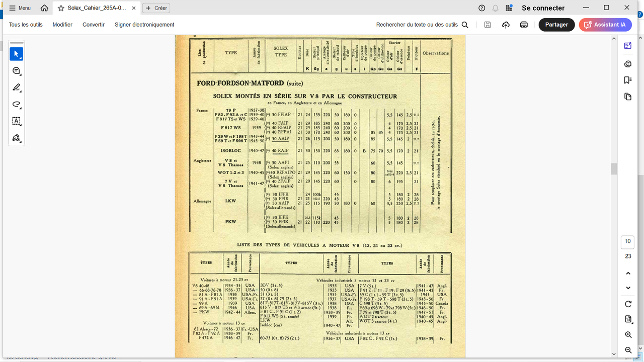This screenshot has width=644, height=362.
Task: Click the 'Angleterre' row label
Action: (x=203, y=161)
